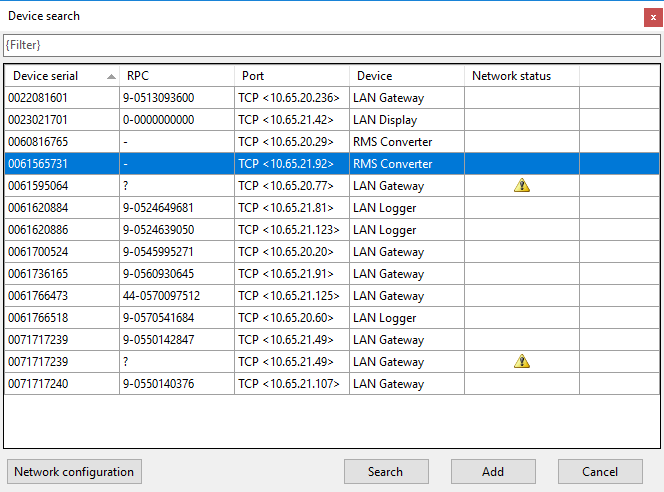Close the Device search dialog
664x492 pixels.
pos(653,17)
